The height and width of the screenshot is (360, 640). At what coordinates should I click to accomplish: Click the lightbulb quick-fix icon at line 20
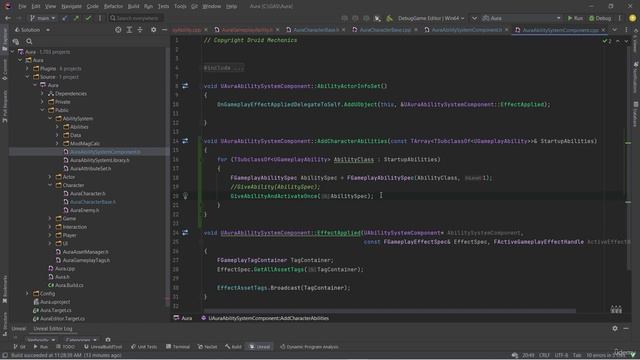point(185,196)
